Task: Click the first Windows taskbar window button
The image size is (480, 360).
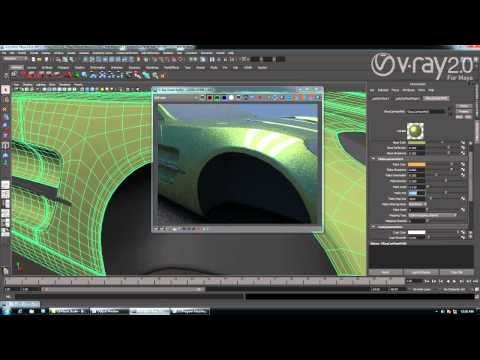Action: (x=69, y=311)
